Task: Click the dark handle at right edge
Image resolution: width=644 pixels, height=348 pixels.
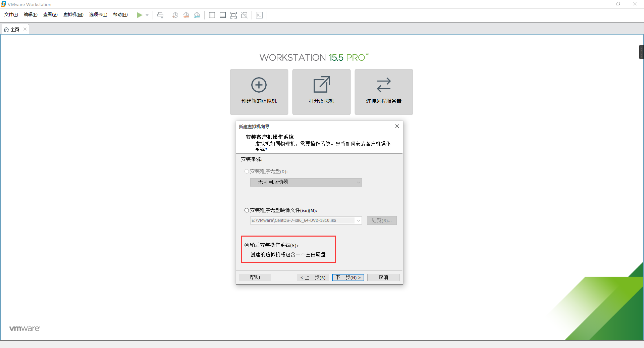Action: [x=641, y=52]
